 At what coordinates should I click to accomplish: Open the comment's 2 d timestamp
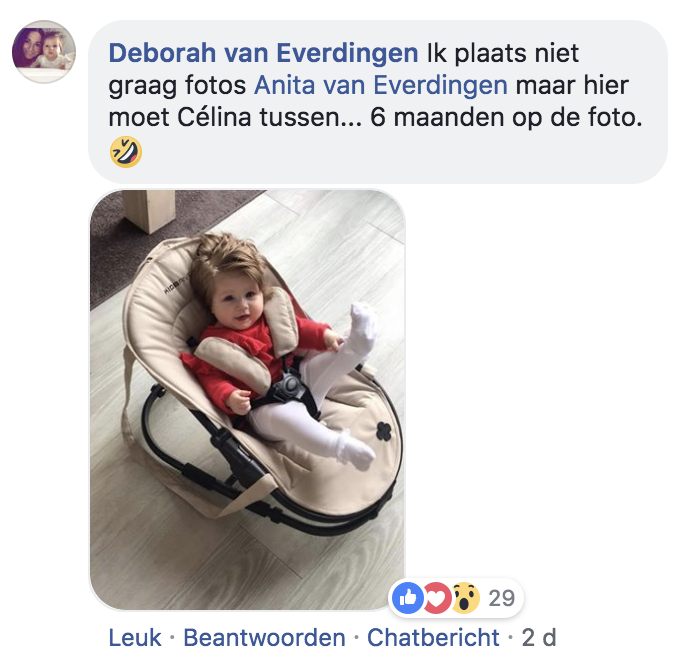click(539, 638)
